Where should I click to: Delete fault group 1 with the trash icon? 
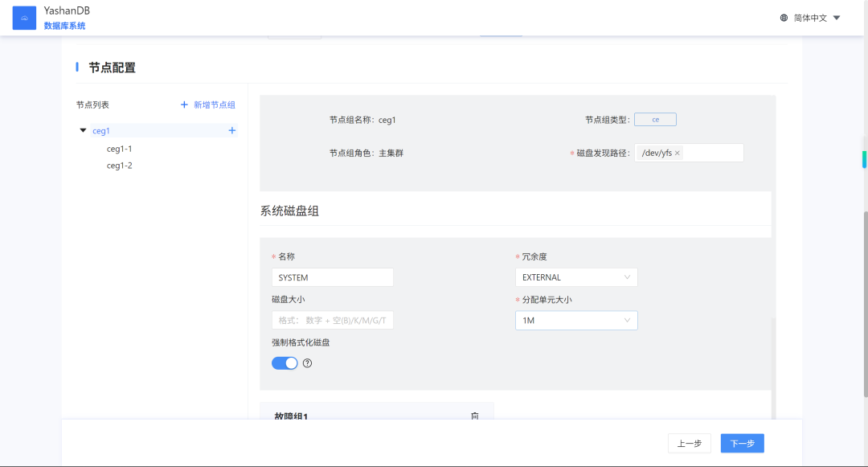point(475,416)
